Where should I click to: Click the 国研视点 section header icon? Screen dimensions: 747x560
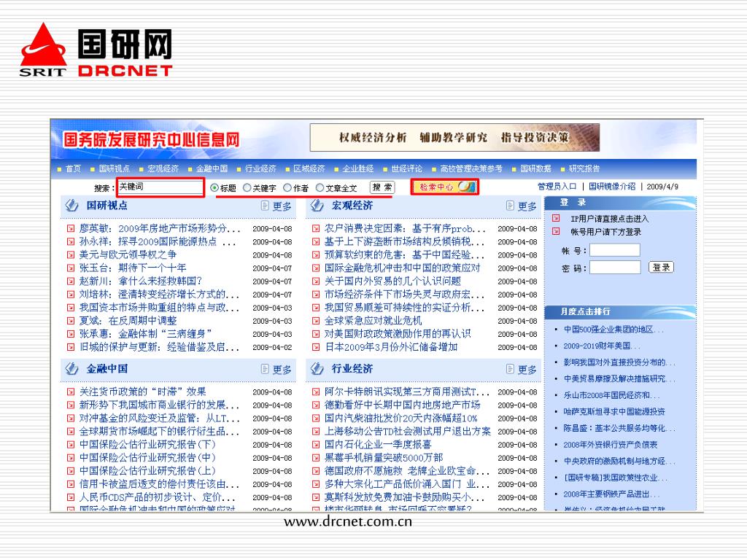(72, 205)
